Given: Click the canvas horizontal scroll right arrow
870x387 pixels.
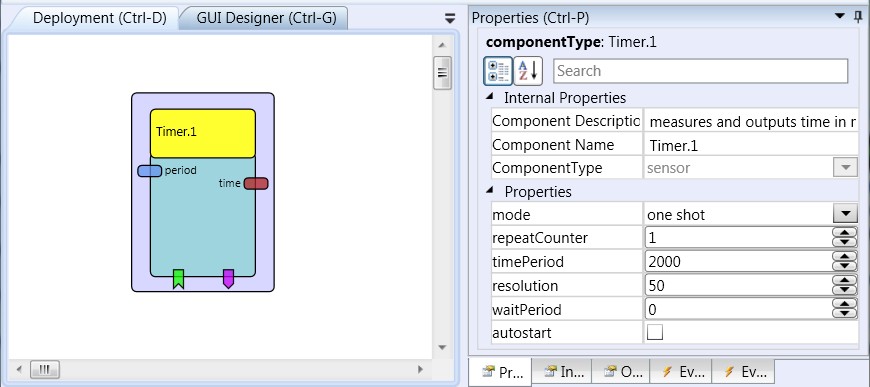Looking at the screenshot, I should click(x=421, y=369).
